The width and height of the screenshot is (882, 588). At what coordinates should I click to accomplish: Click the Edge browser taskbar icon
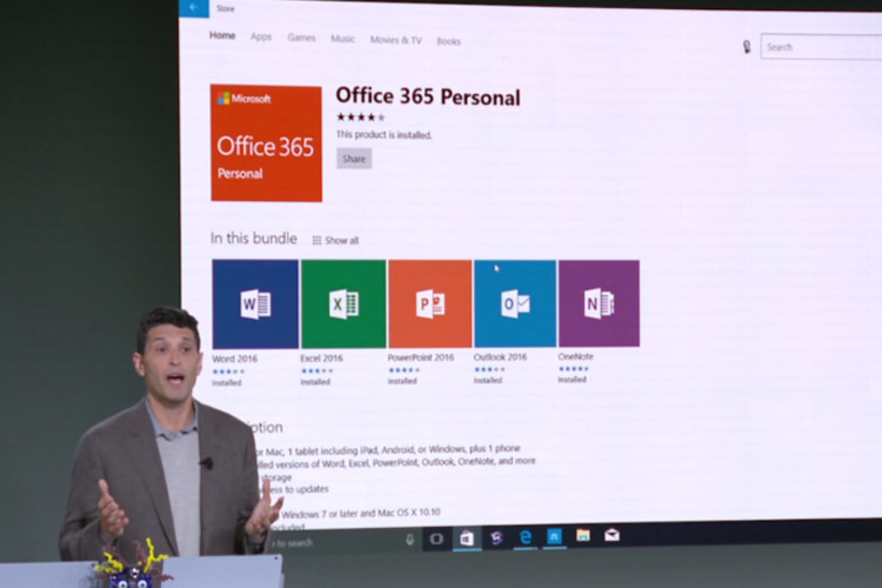[x=525, y=537]
